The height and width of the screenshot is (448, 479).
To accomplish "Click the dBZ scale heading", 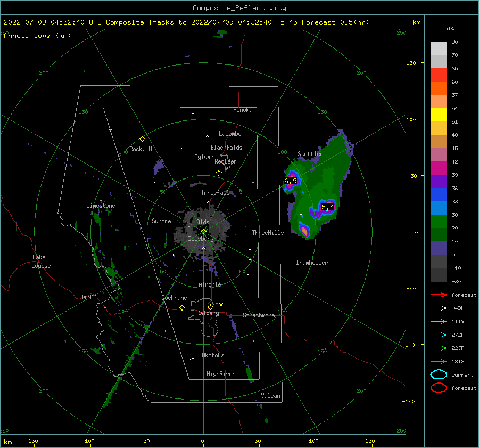I will (451, 28).
